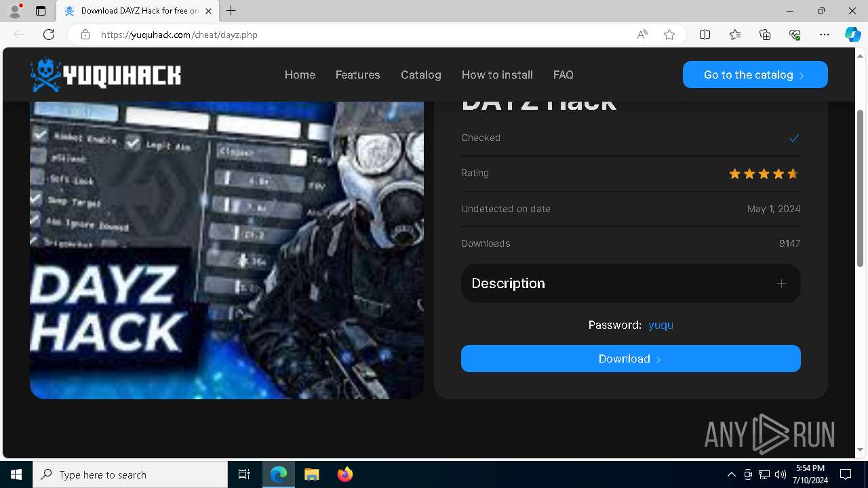Click the May 1, 2024 date text
The width and height of the screenshot is (868, 488).
pyautogui.click(x=774, y=209)
